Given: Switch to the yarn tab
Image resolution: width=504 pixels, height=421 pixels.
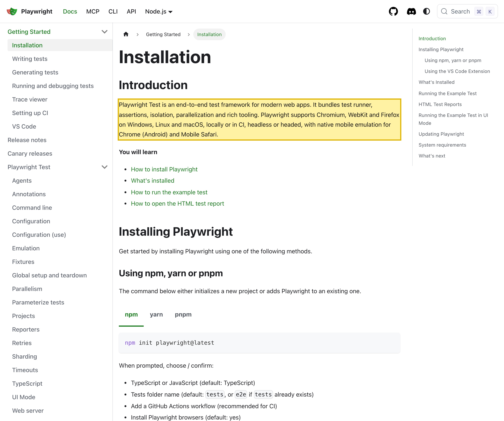Looking at the screenshot, I should 156,314.
